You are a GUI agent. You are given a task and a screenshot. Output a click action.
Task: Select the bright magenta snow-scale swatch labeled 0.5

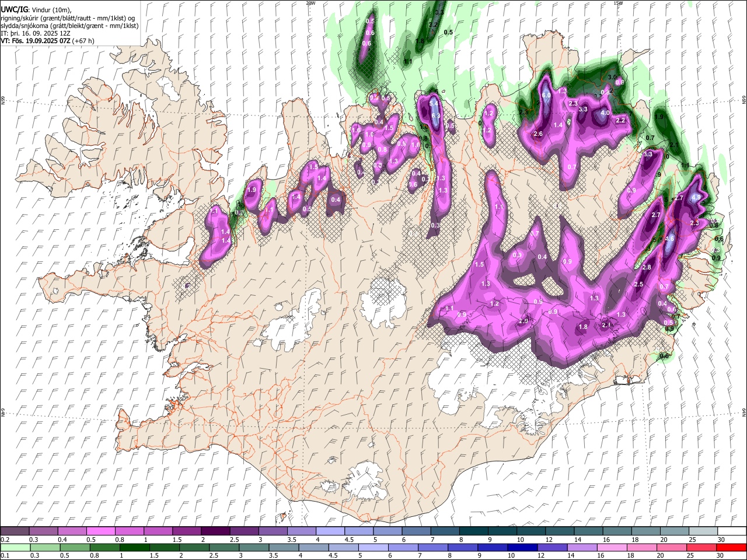tap(100, 531)
